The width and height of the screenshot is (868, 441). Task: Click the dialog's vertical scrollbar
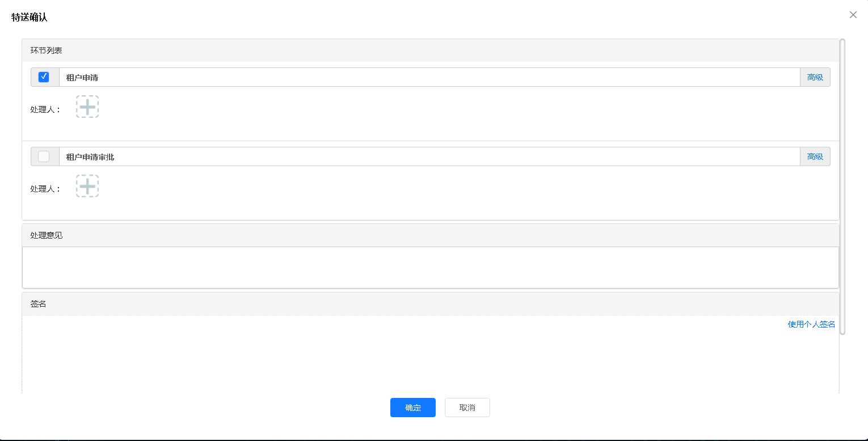842,186
